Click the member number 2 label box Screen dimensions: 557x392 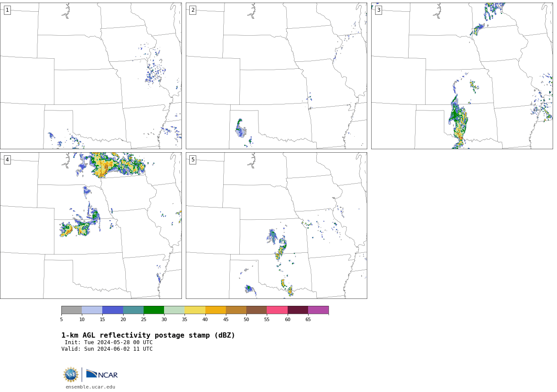click(193, 10)
